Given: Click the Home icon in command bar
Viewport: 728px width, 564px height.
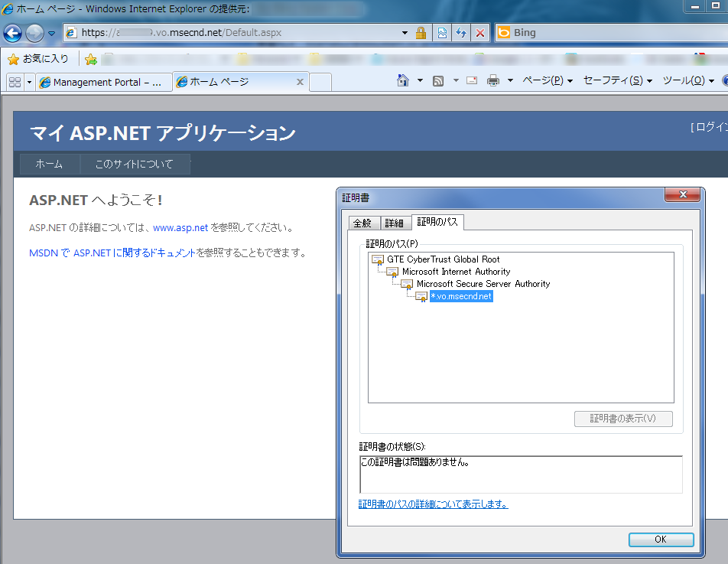Looking at the screenshot, I should click(403, 81).
